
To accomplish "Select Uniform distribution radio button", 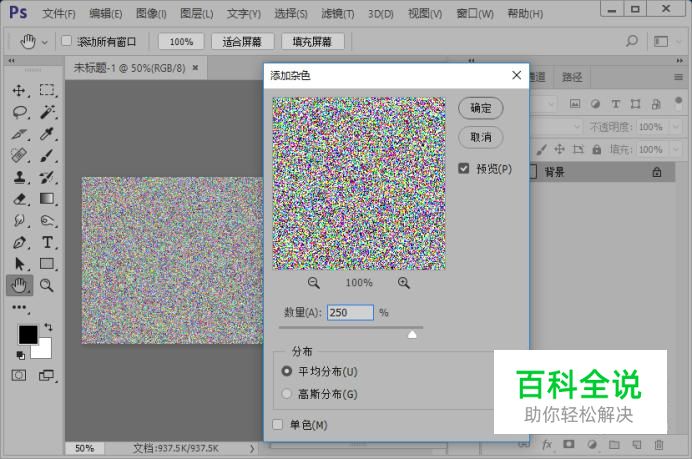I will click(286, 371).
